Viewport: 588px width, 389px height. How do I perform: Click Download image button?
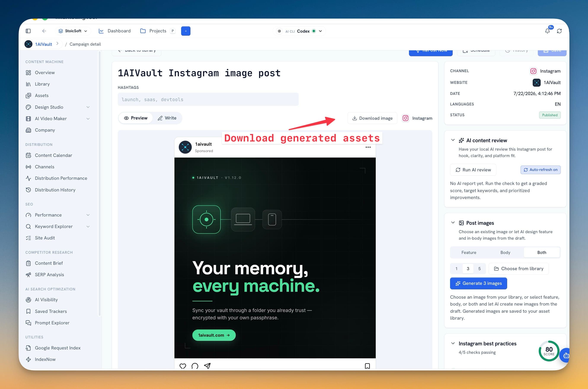372,118
